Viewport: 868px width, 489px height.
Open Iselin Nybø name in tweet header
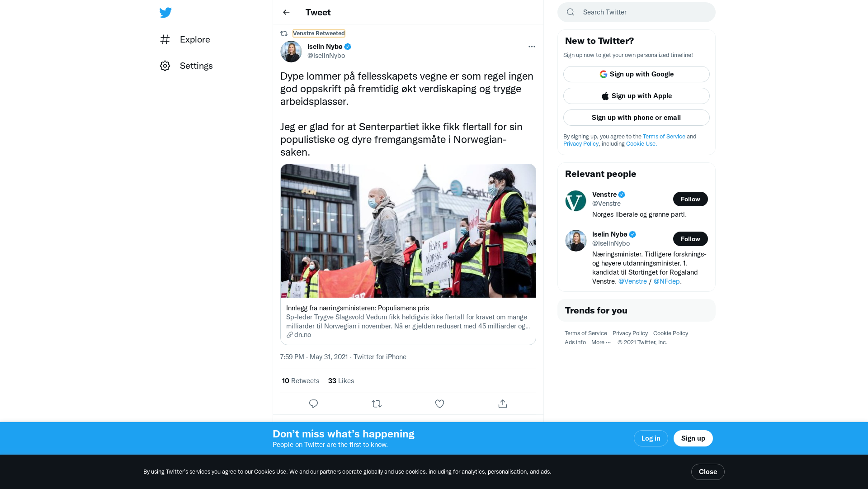tap(325, 47)
